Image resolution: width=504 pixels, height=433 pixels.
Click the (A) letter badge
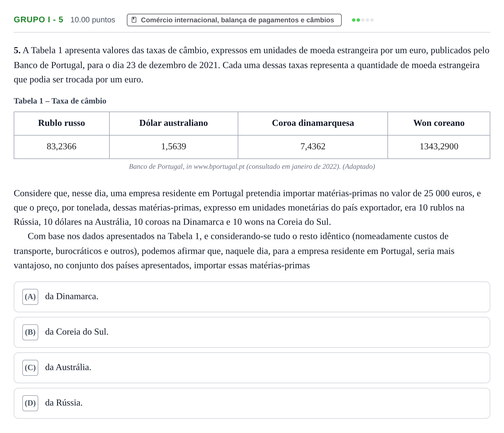[30, 297]
